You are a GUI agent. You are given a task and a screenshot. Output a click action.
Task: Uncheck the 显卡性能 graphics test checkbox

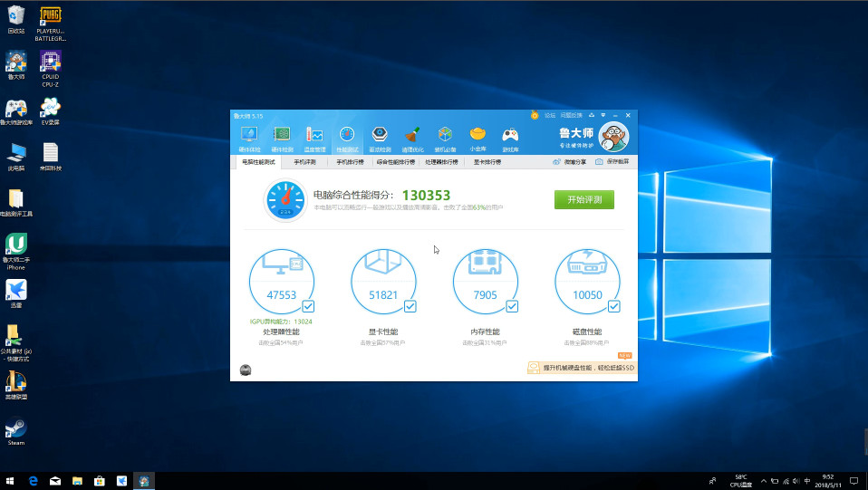click(x=410, y=306)
